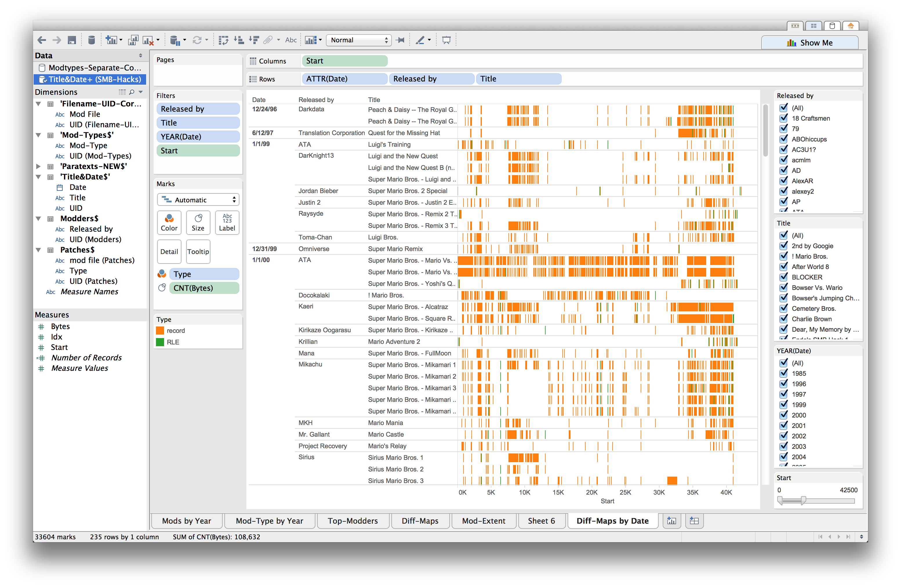Open the Diff-Maps sheet tab
Image resolution: width=901 pixels, height=588 pixels.
click(x=420, y=521)
